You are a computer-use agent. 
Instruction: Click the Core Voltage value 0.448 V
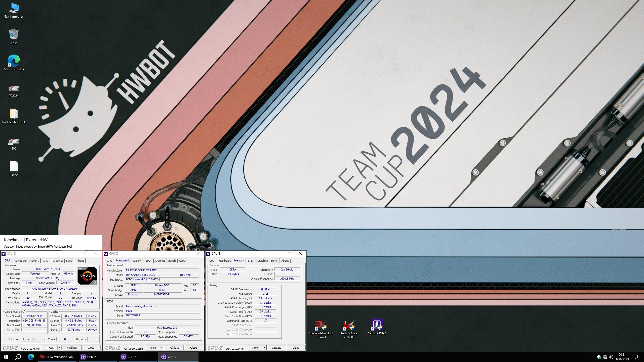pos(65,283)
